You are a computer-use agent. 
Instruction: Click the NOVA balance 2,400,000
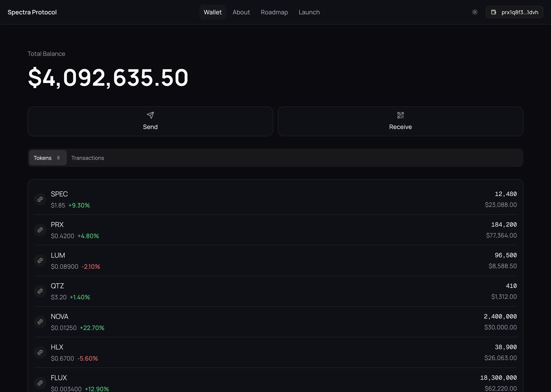[x=500, y=316]
